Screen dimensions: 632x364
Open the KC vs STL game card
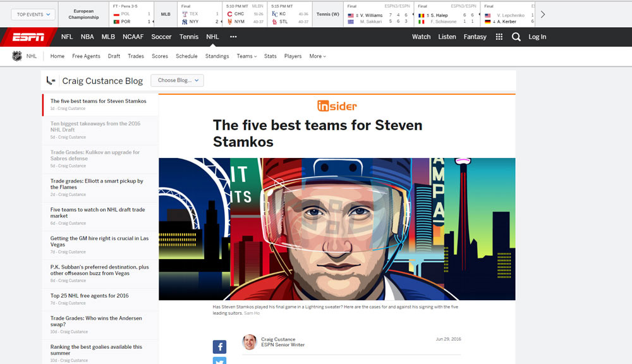click(x=290, y=15)
